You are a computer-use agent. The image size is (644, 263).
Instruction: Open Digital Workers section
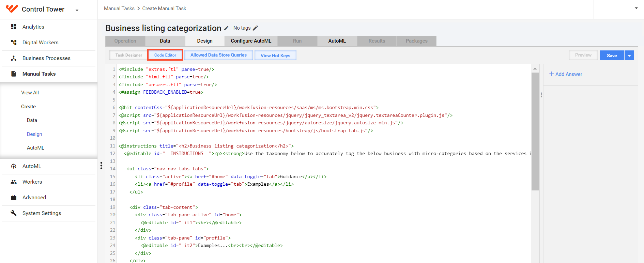point(41,42)
